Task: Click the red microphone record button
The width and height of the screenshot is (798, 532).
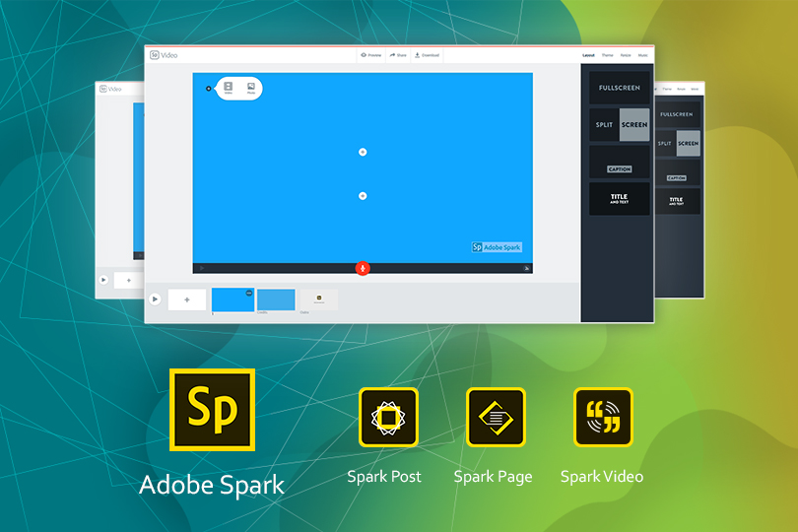Action: [363, 268]
